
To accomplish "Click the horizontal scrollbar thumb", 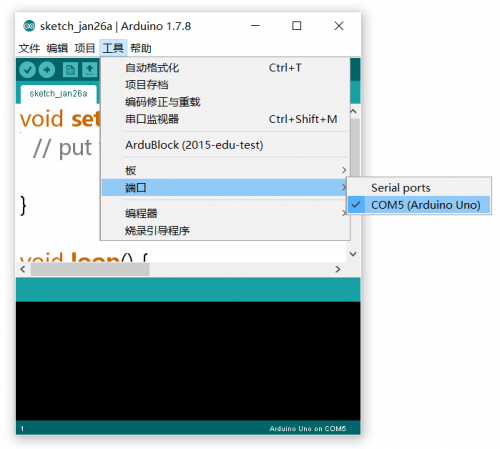I will (x=90, y=269).
